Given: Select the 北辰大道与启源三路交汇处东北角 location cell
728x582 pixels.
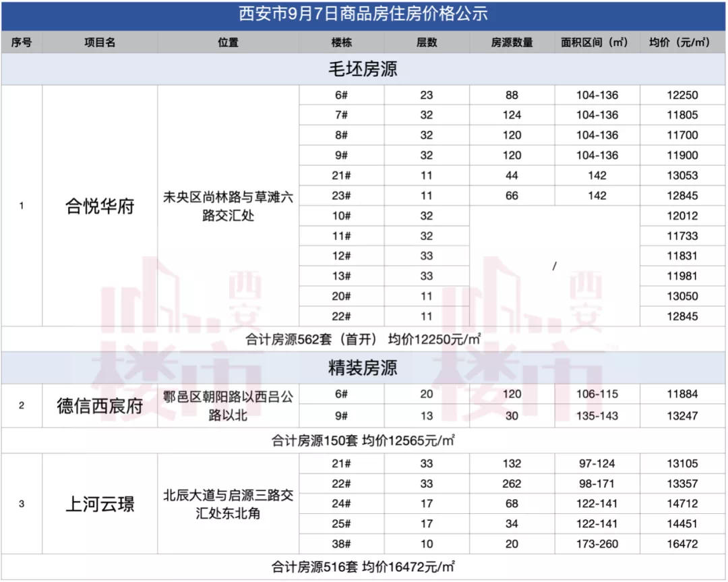Looking at the screenshot, I should pyautogui.click(x=228, y=504).
